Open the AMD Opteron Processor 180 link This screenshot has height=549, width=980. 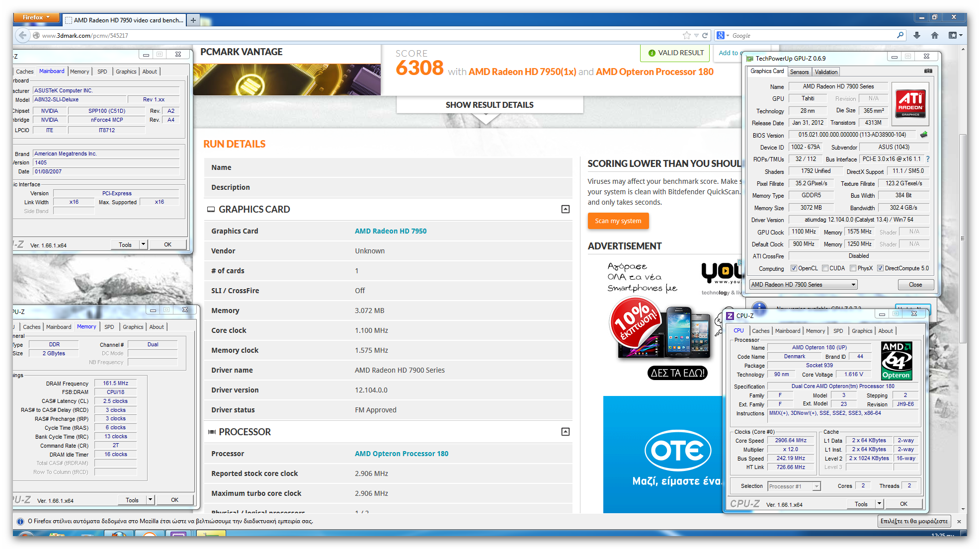402,454
